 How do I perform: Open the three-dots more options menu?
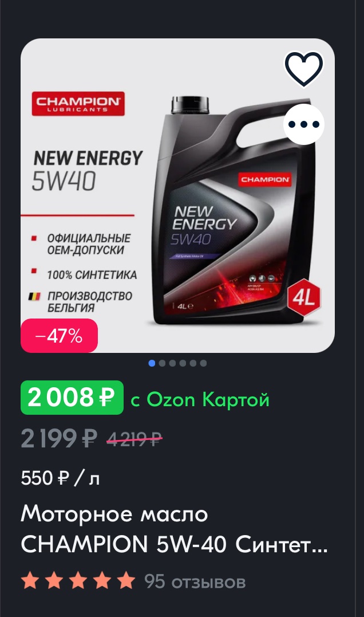tap(303, 124)
